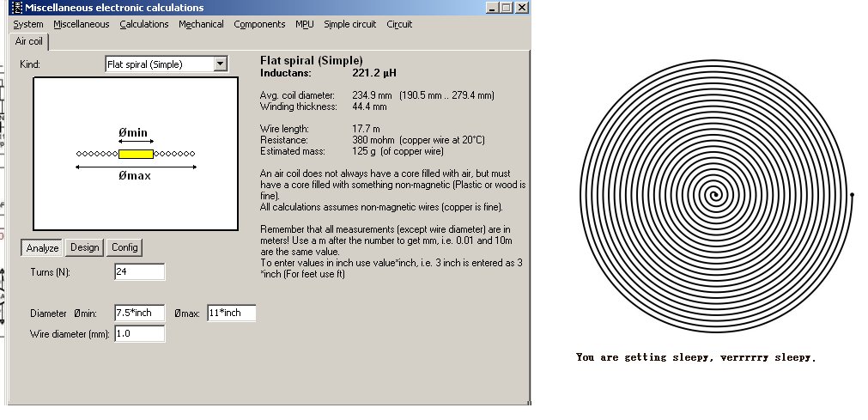
Task: Minimize the Miscellaneous electronic calculations window
Action: [492, 8]
